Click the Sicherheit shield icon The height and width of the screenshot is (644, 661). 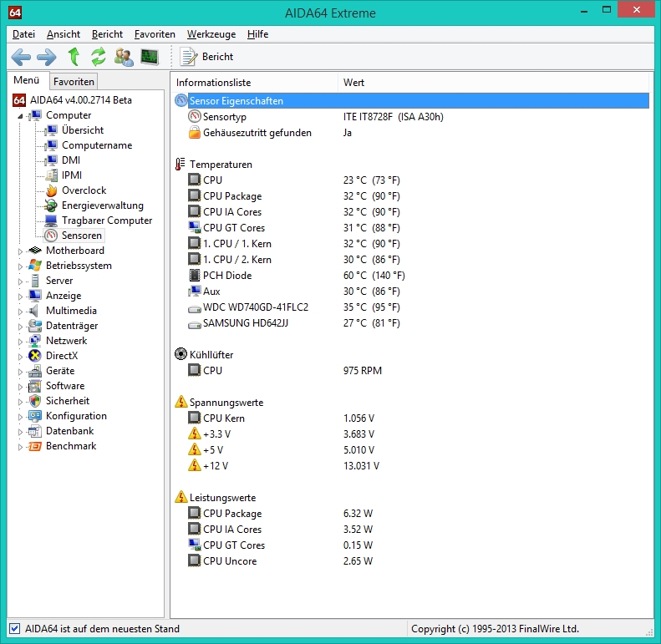click(x=35, y=401)
